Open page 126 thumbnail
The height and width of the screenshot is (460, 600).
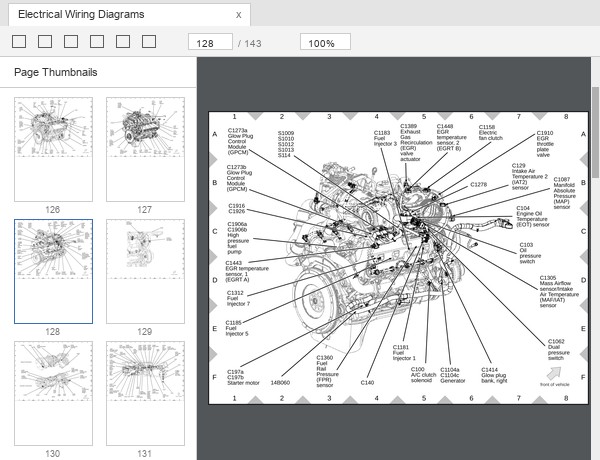[x=54, y=149]
